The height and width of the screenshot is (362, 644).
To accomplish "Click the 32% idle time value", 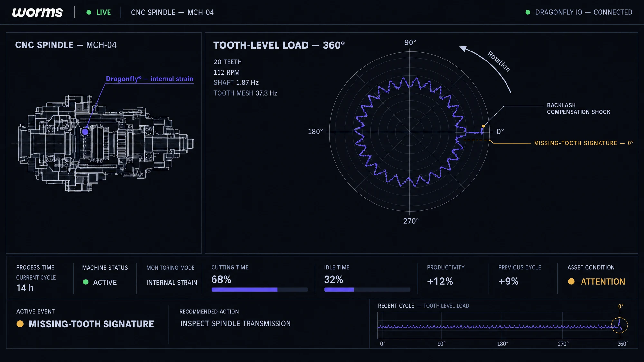I will coord(334,279).
